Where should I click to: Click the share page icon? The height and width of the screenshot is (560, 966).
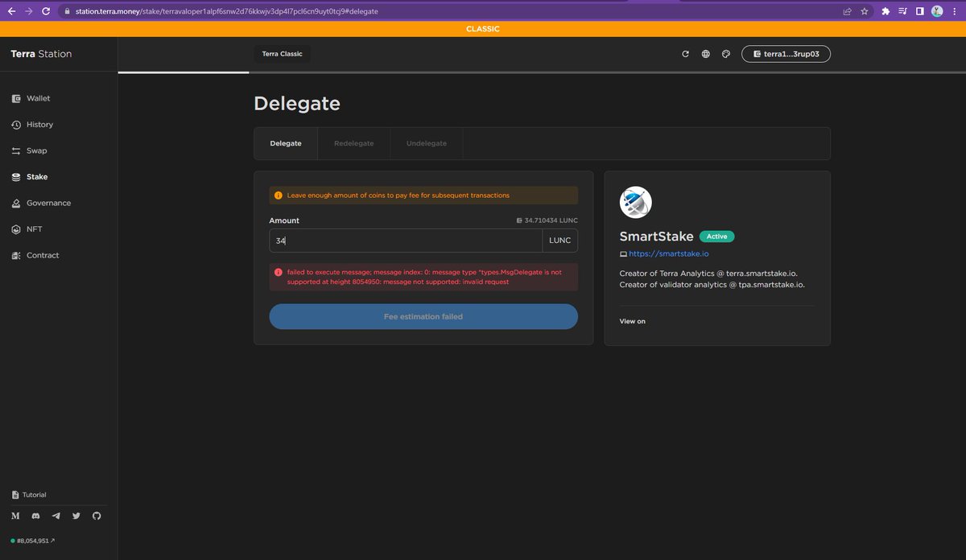848,11
